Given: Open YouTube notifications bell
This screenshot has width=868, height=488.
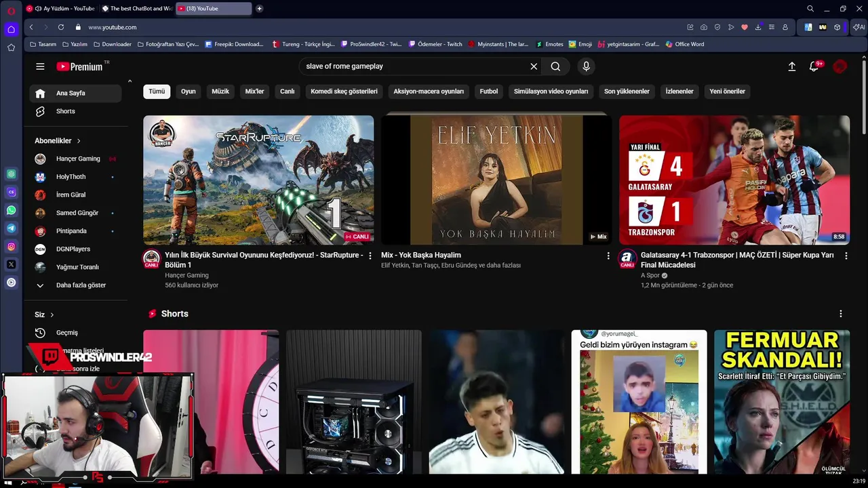Looking at the screenshot, I should pos(814,66).
